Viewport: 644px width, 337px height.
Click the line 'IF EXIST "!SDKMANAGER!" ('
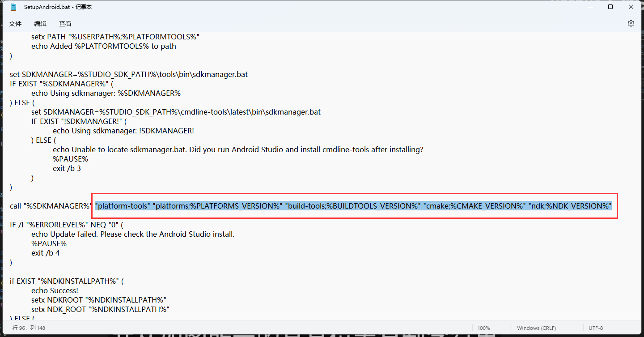[79, 121]
